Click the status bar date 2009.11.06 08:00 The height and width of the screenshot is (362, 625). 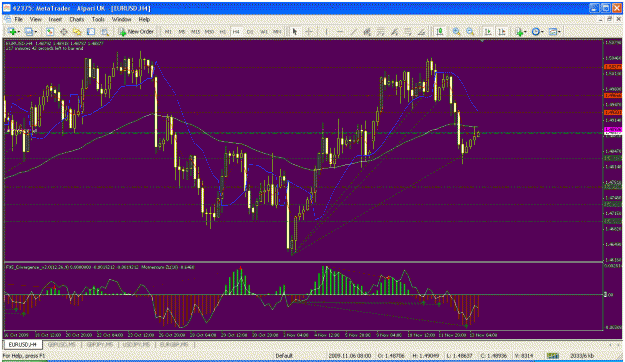350,356
